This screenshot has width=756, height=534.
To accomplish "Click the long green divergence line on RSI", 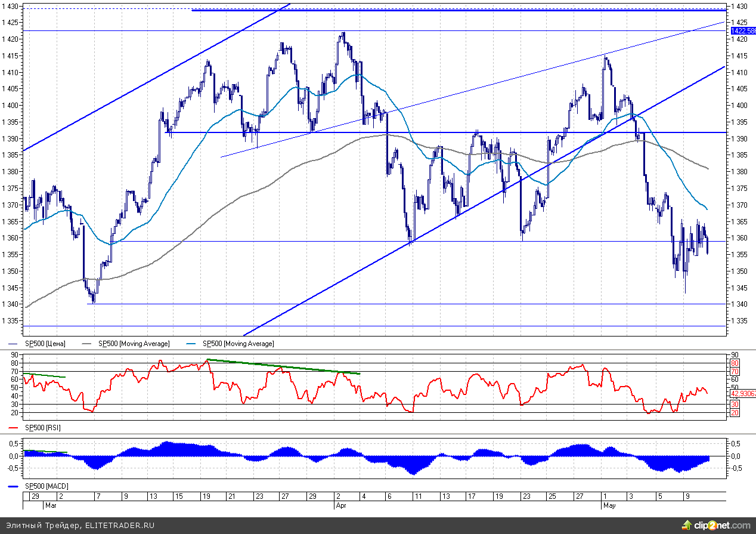I will point(283,366).
